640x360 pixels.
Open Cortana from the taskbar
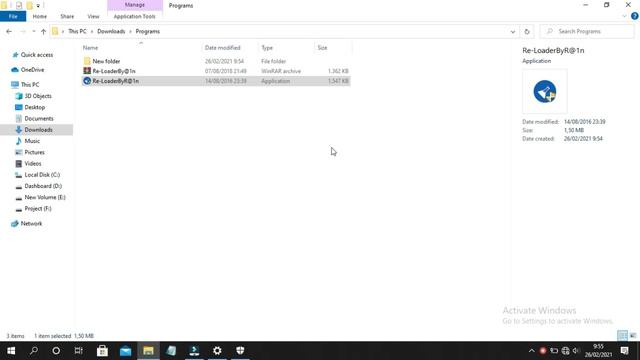(x=56, y=351)
